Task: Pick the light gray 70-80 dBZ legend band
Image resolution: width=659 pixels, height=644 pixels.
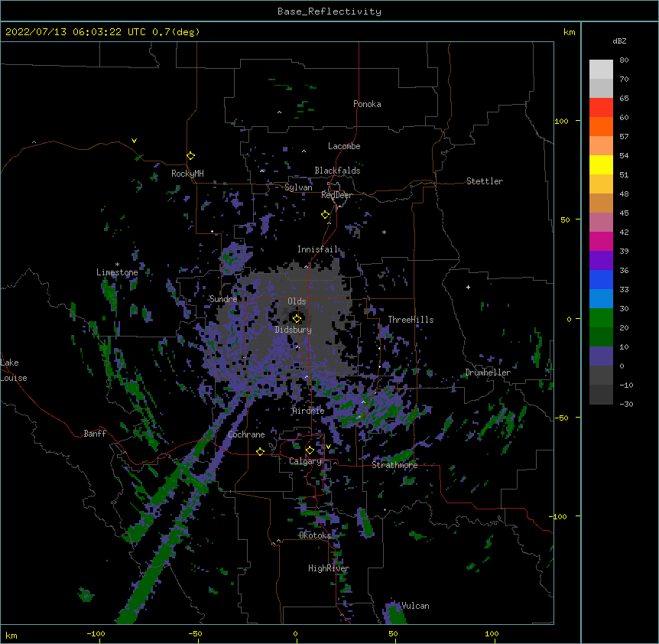Action: click(601, 69)
